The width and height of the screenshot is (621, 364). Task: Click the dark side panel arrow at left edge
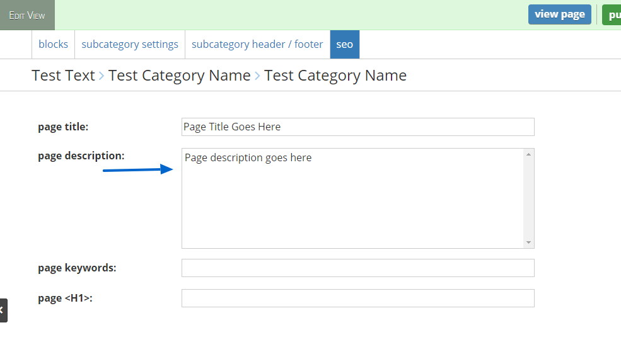(3, 310)
